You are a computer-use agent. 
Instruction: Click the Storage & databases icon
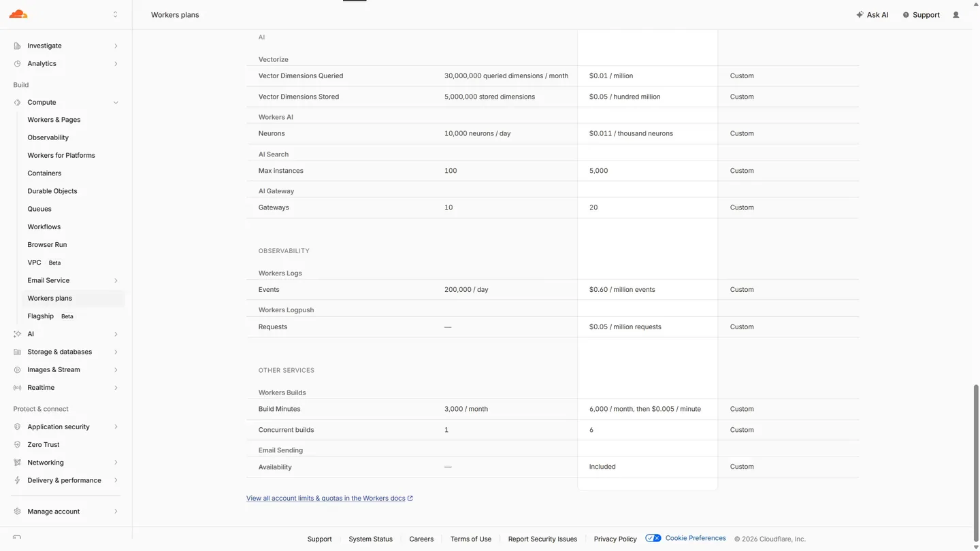(x=17, y=352)
